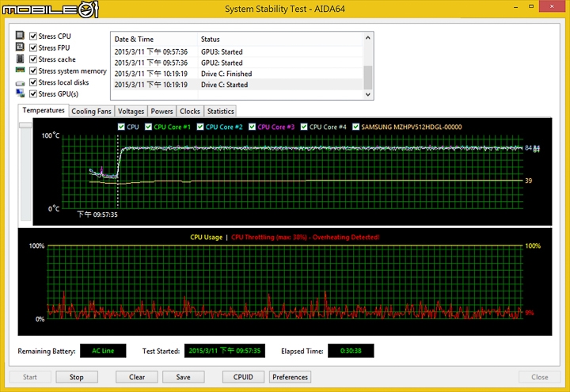Hide the CPU Core #2 graph line
Image resolution: width=570 pixels, height=392 pixels.
pos(200,127)
